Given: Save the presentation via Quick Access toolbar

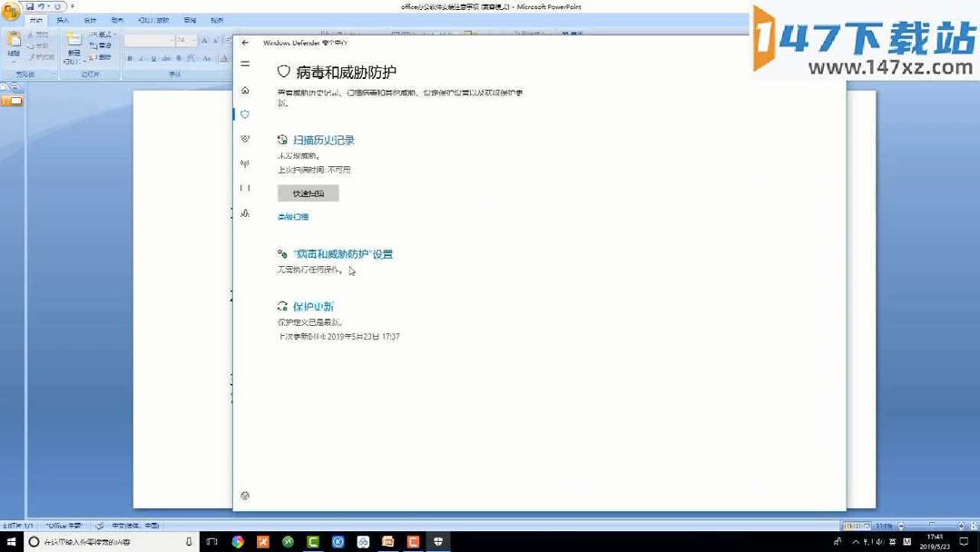Looking at the screenshot, I should (x=31, y=7).
